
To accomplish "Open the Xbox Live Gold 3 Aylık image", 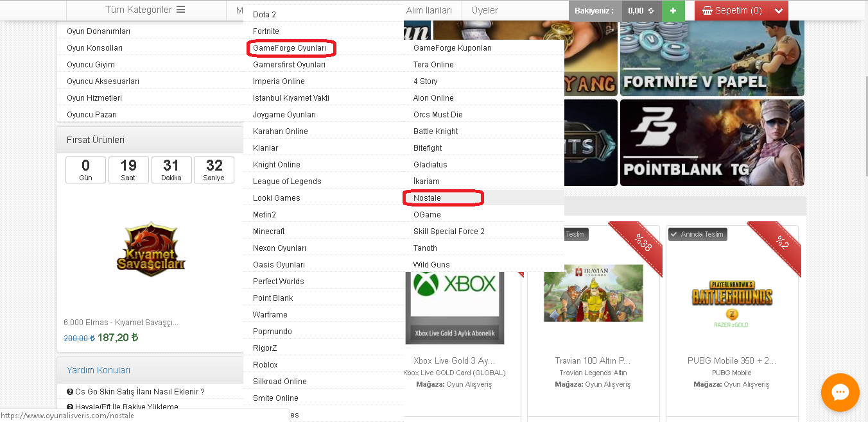I will 455,308.
